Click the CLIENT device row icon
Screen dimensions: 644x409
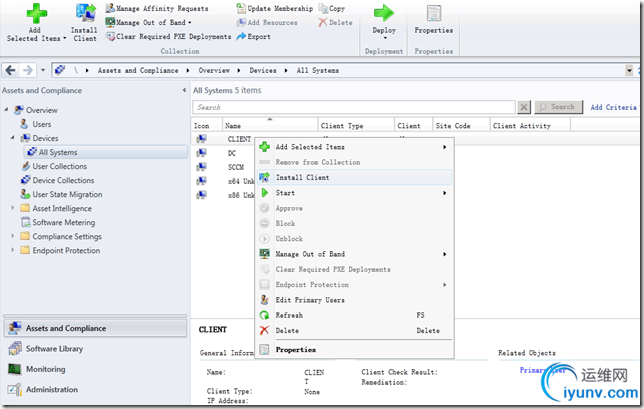point(201,139)
